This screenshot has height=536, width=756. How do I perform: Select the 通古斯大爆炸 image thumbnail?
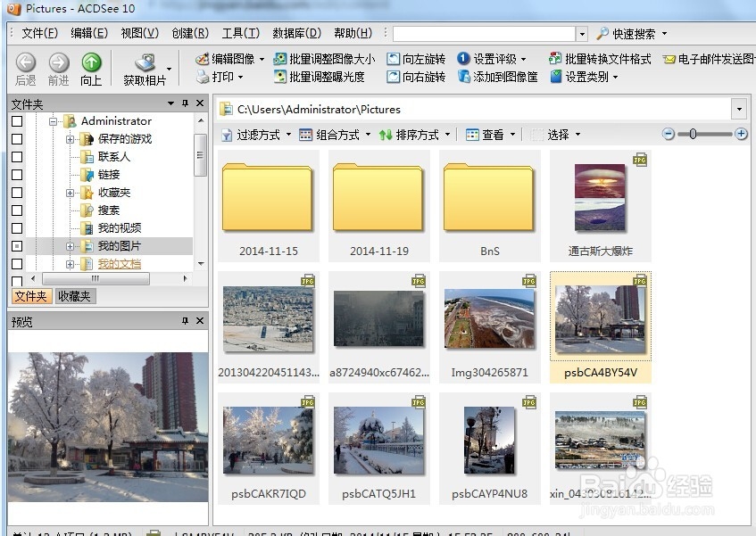tap(601, 206)
